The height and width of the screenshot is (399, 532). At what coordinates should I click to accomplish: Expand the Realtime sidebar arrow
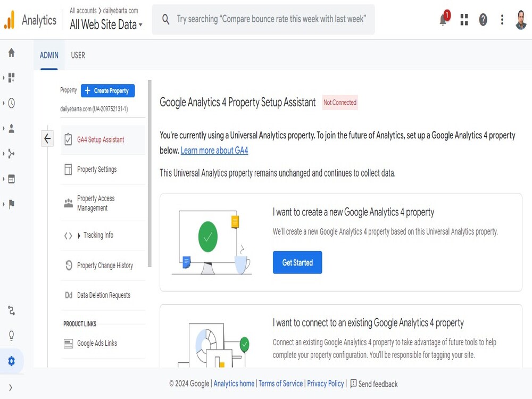3,103
